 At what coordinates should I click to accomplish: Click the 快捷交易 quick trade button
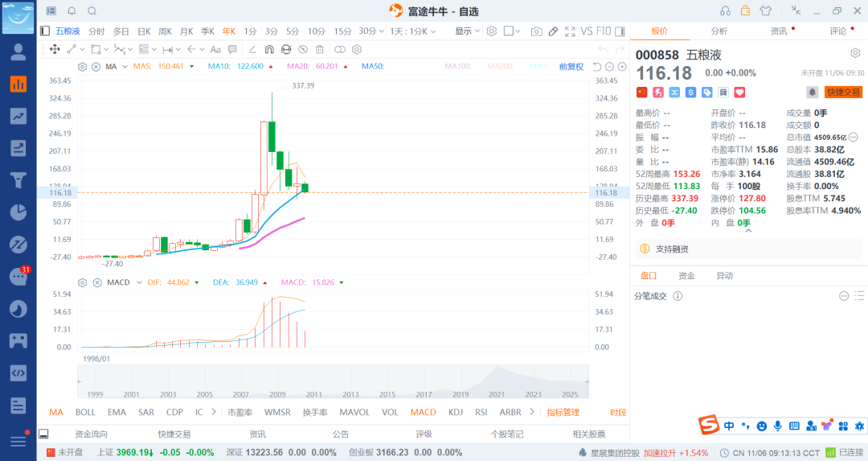[x=844, y=93]
